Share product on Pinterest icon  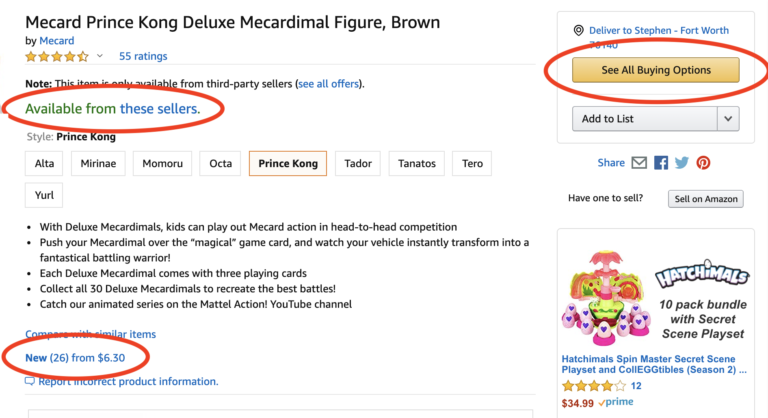pos(703,163)
